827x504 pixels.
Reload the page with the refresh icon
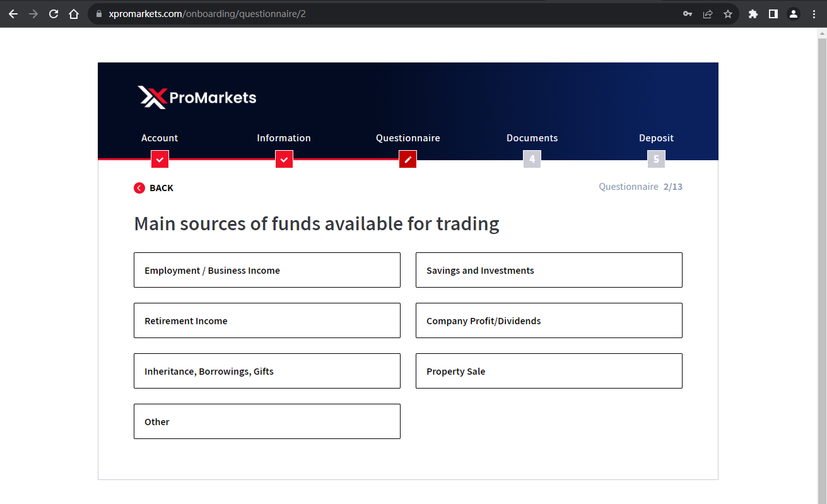click(54, 14)
